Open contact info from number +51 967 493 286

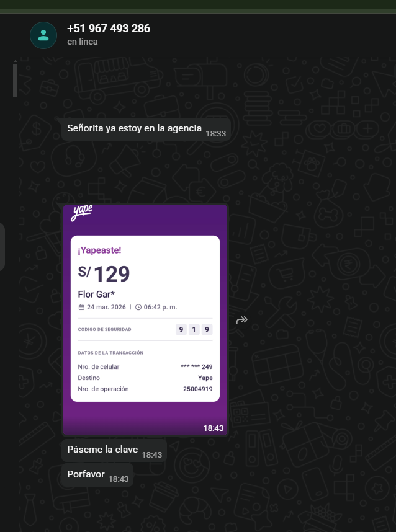pos(109,29)
